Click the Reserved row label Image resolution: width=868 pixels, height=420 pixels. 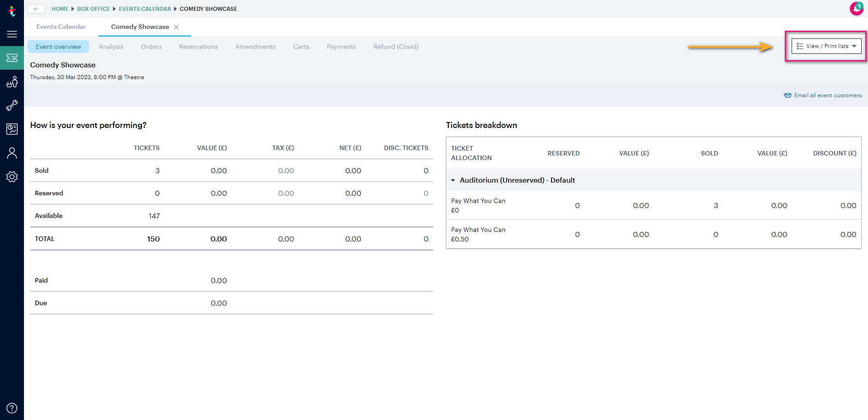click(x=49, y=193)
